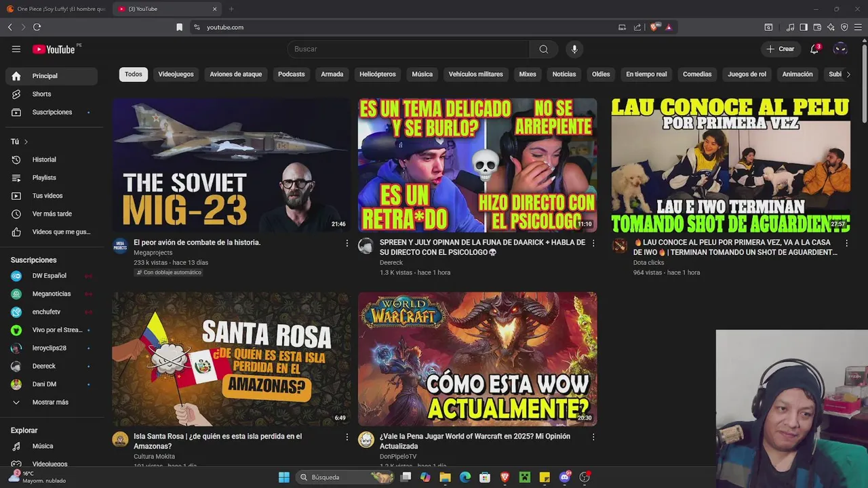Open Discord from taskbar
This screenshot has width=868, height=488.
coord(565,477)
